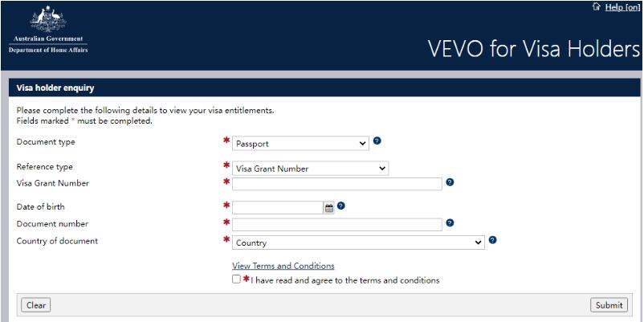The height and width of the screenshot is (322, 644).
Task: Open the Document type Passport dropdown
Action: click(300, 144)
